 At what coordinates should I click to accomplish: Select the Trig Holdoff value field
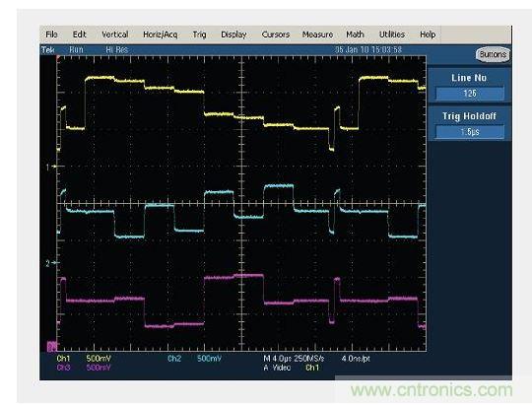470,132
